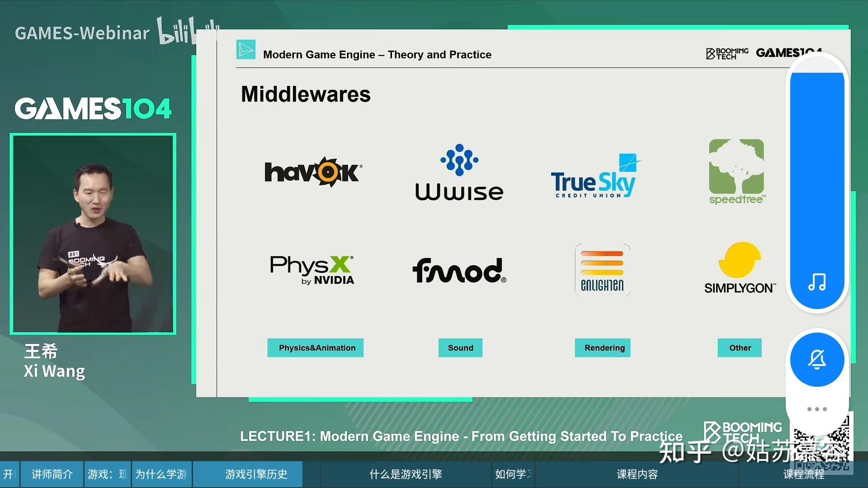
Task: Click the fmod logo
Action: [459, 271]
